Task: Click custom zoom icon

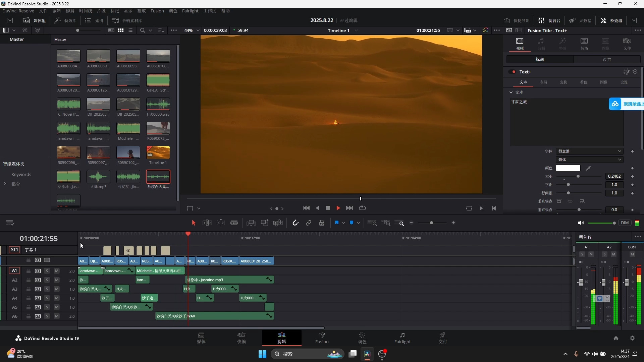Action: coord(399,223)
